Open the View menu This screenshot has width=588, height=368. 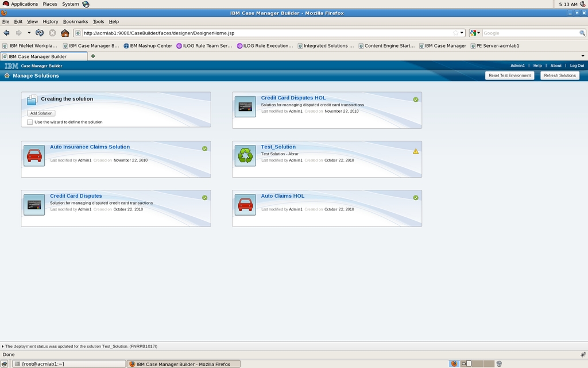(32, 22)
